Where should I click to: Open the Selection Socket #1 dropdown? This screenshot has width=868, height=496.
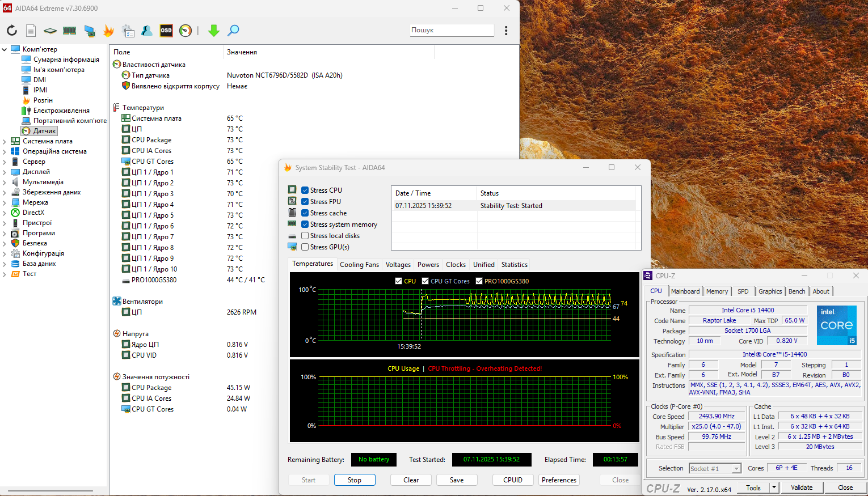[x=736, y=469]
